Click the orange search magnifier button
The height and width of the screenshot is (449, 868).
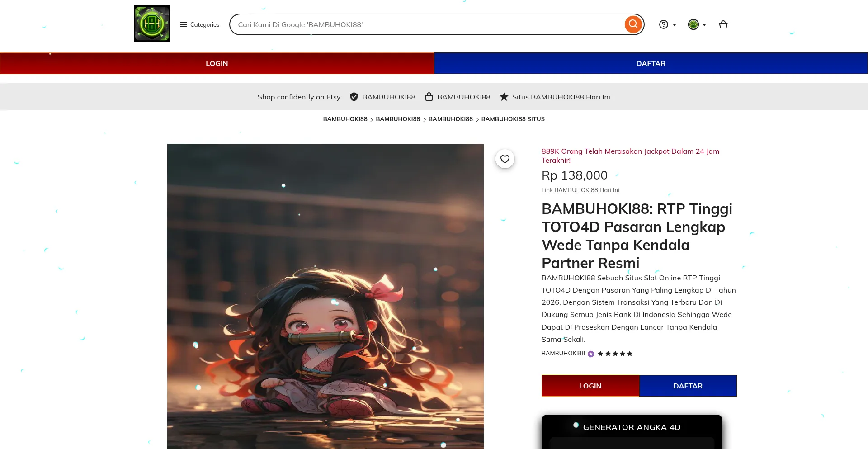pyautogui.click(x=633, y=24)
